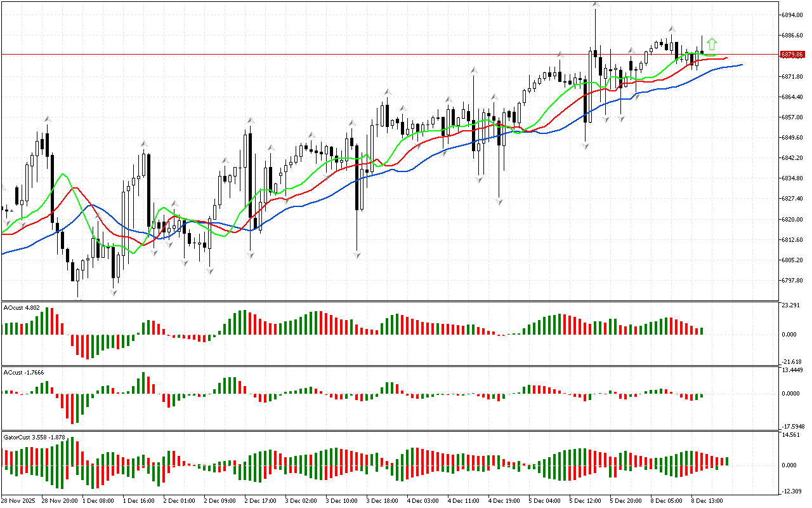Select the 3 Dec 10:00 time label
This screenshot has width=812, height=508.
point(339,501)
